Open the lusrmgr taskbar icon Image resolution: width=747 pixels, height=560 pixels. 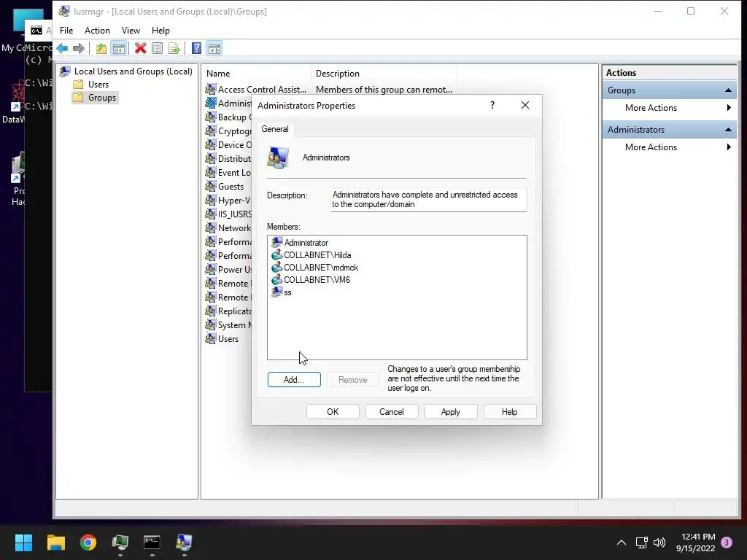[184, 542]
